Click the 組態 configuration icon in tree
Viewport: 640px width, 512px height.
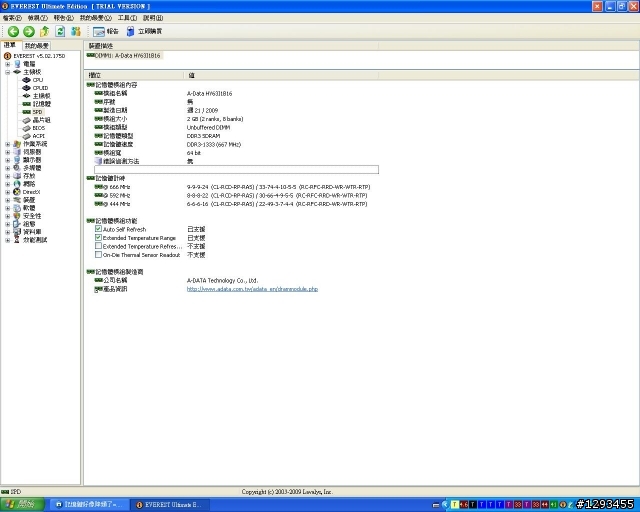click(x=17, y=224)
